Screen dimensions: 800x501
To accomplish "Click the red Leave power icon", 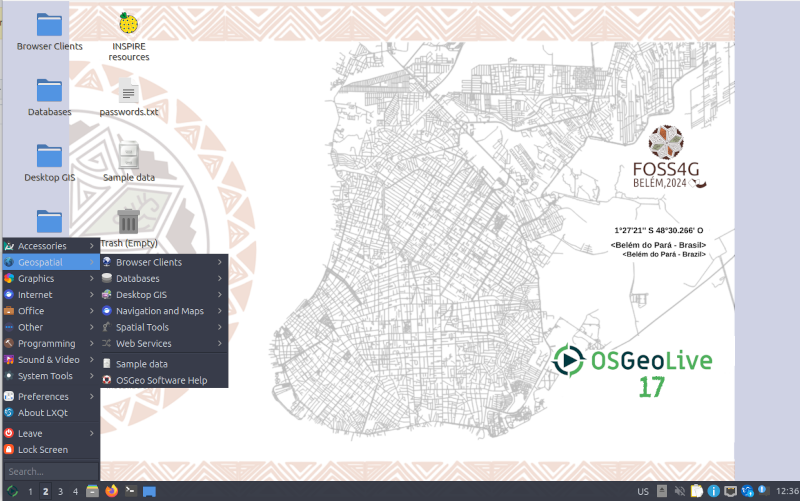I will (9, 433).
